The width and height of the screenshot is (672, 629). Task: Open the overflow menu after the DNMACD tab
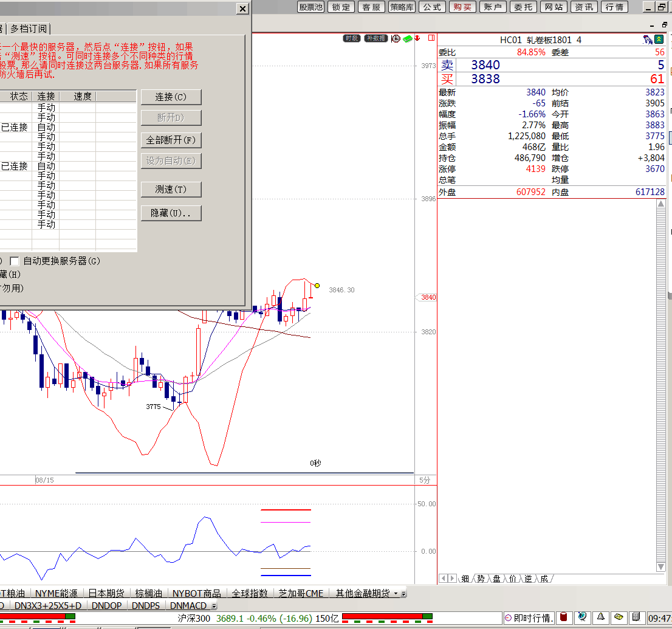214,606
